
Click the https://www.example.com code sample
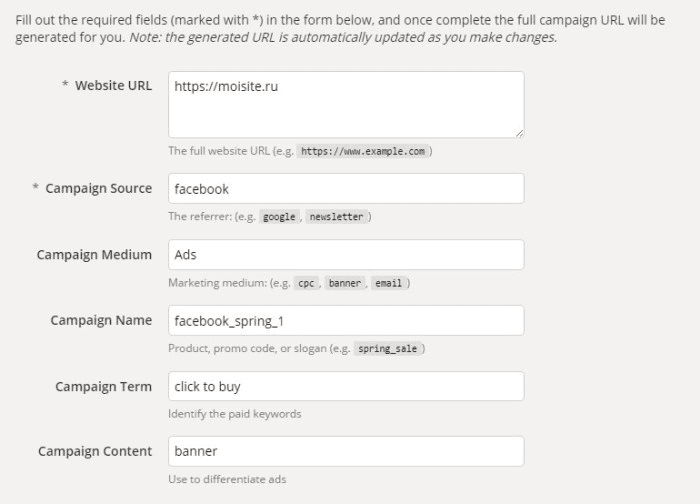(363, 151)
